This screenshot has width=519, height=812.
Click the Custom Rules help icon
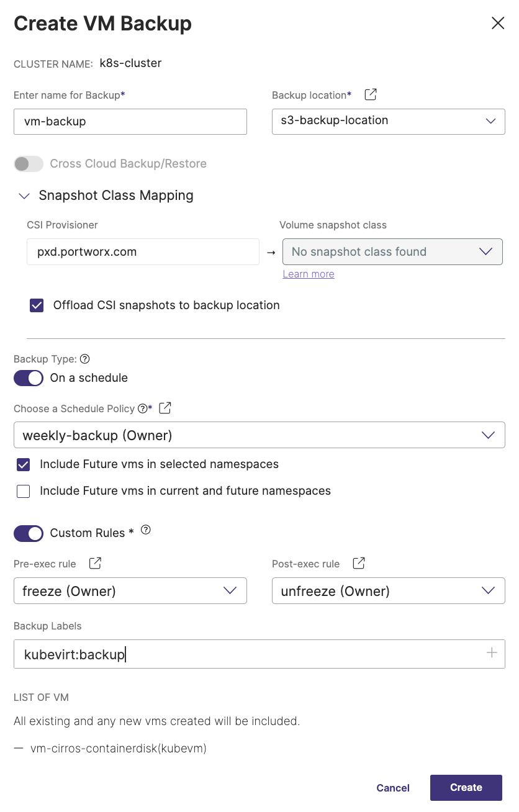[x=146, y=530]
